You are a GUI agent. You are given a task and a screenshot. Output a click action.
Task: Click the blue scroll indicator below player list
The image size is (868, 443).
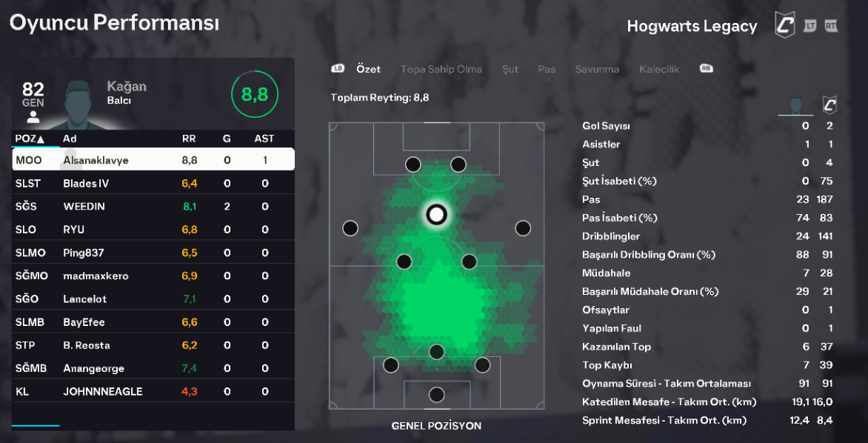tap(36, 425)
